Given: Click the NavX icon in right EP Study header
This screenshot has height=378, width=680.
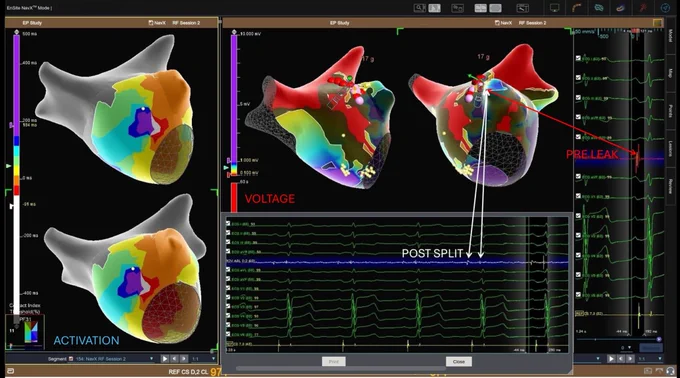Looking at the screenshot, I should point(497,23).
